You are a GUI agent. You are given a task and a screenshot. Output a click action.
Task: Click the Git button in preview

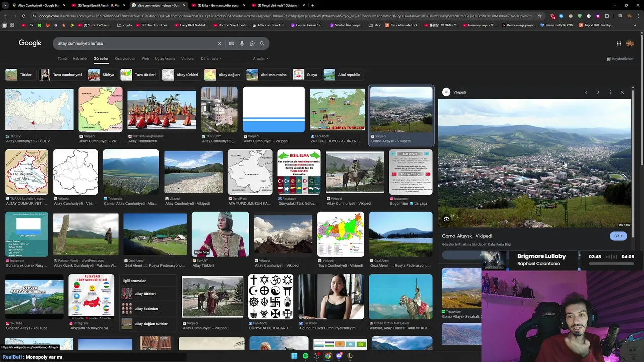click(618, 236)
